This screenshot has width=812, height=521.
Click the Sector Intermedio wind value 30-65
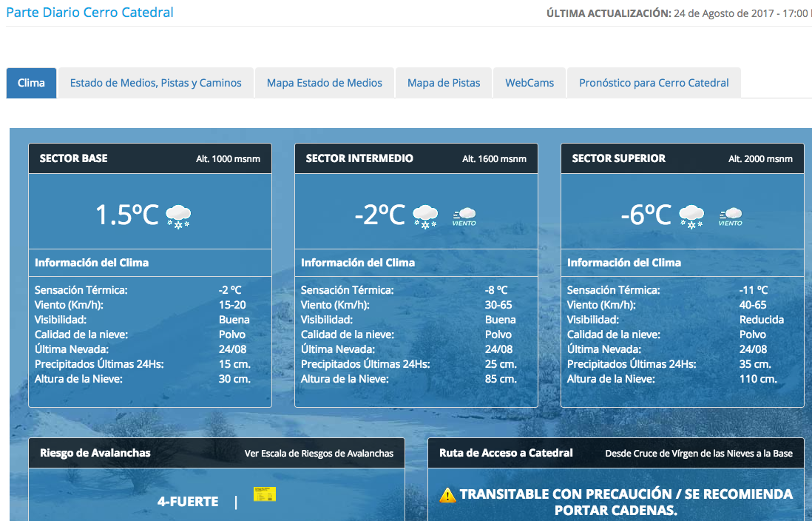pos(498,305)
